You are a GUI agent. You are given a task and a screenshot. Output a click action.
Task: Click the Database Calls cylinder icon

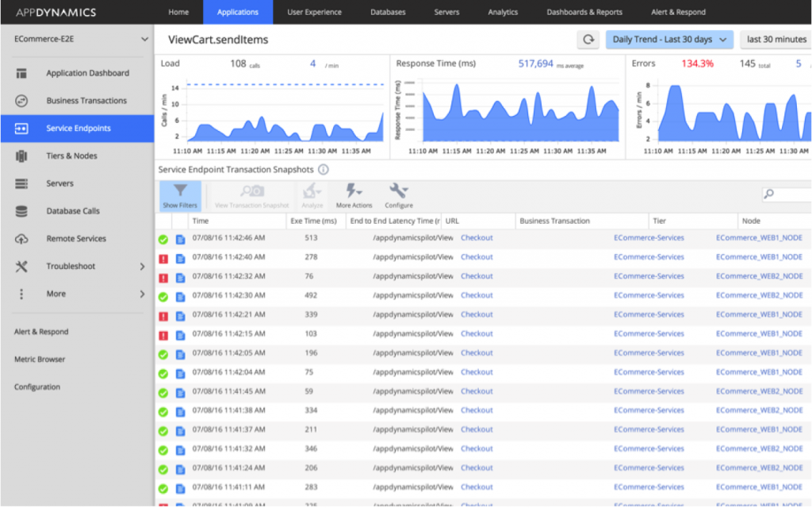click(x=21, y=211)
